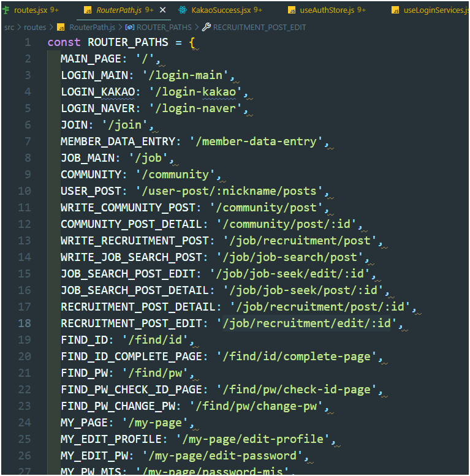
Task: Click line number 1 in gutter
Action: pos(28,42)
